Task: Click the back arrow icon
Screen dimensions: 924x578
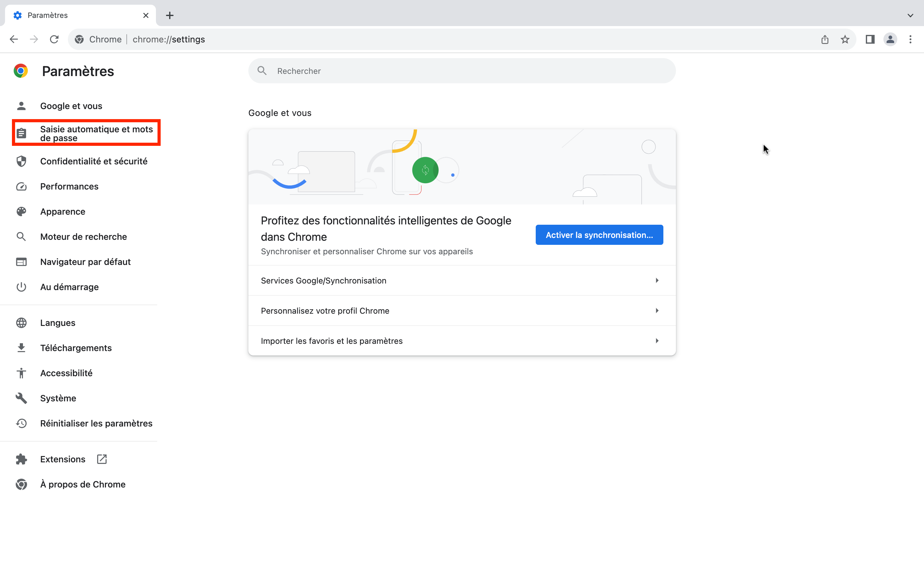Action: pos(14,39)
